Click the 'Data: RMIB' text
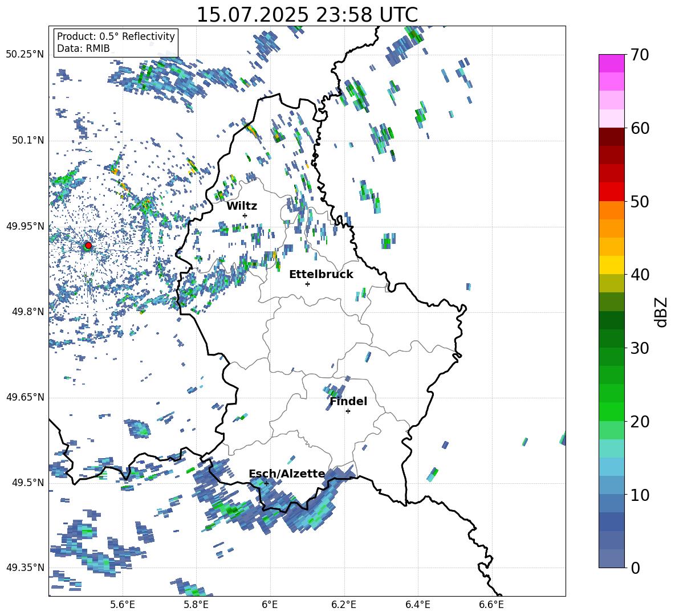The image size is (675, 616). (x=83, y=48)
